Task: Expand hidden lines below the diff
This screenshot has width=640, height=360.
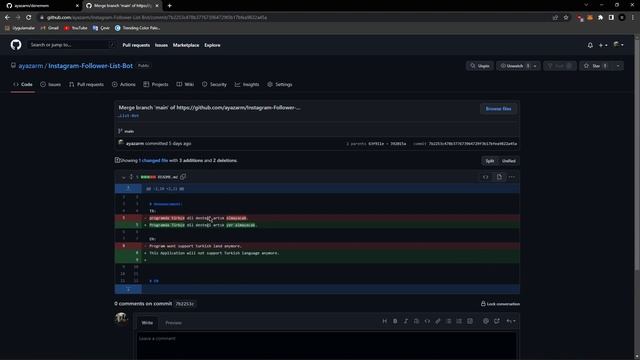Action: click(128, 289)
